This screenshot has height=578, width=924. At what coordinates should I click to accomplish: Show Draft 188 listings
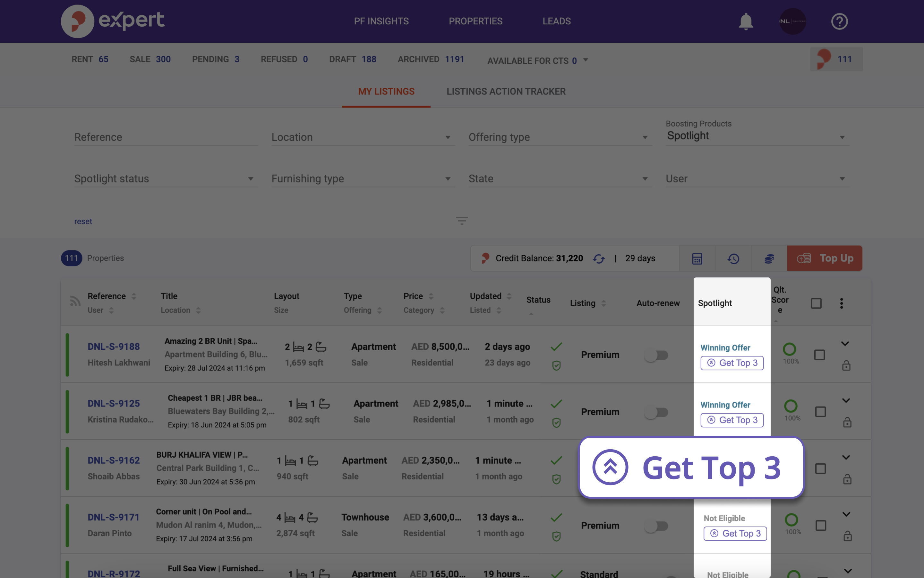click(352, 59)
